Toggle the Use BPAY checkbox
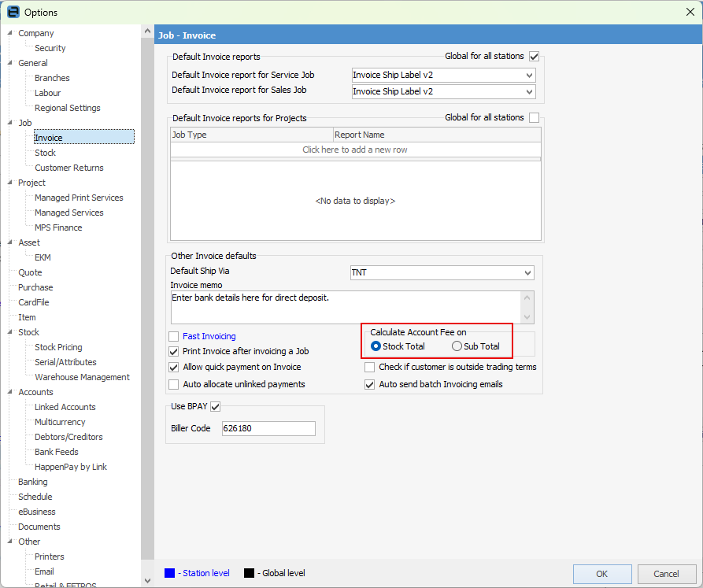The width and height of the screenshot is (703, 588). [x=215, y=406]
